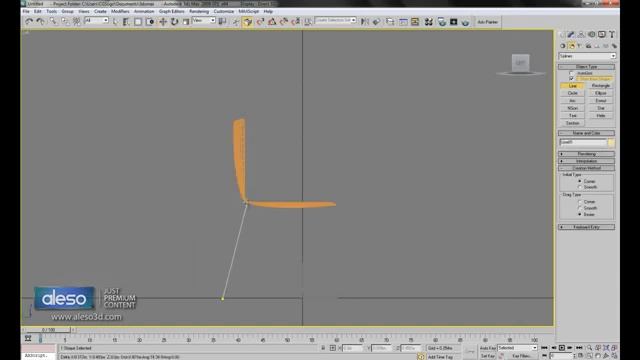Switch to Modify panel icon
This screenshot has width=640, height=360.
[x=571, y=35]
